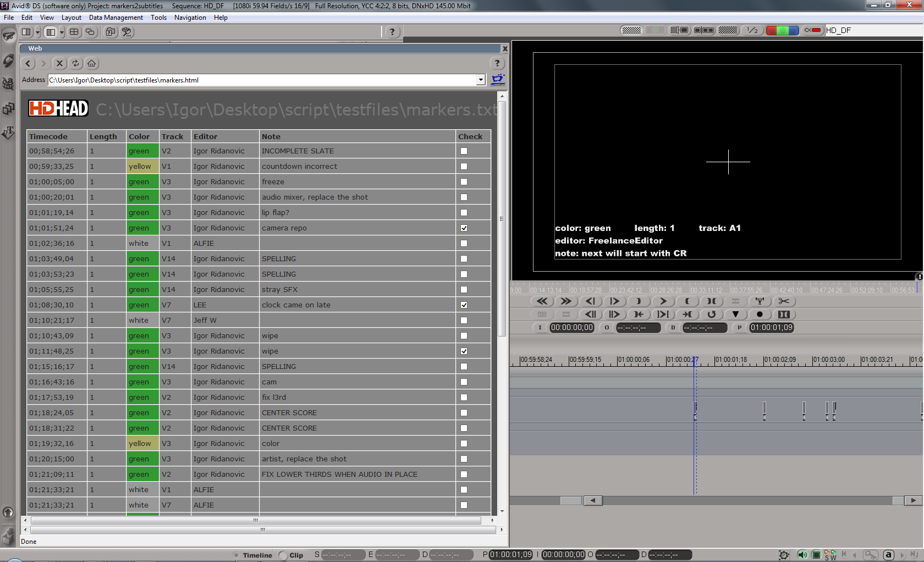Screen dimensions: 924x562
Task: Click the four-pane layout icon
Action: (74, 32)
